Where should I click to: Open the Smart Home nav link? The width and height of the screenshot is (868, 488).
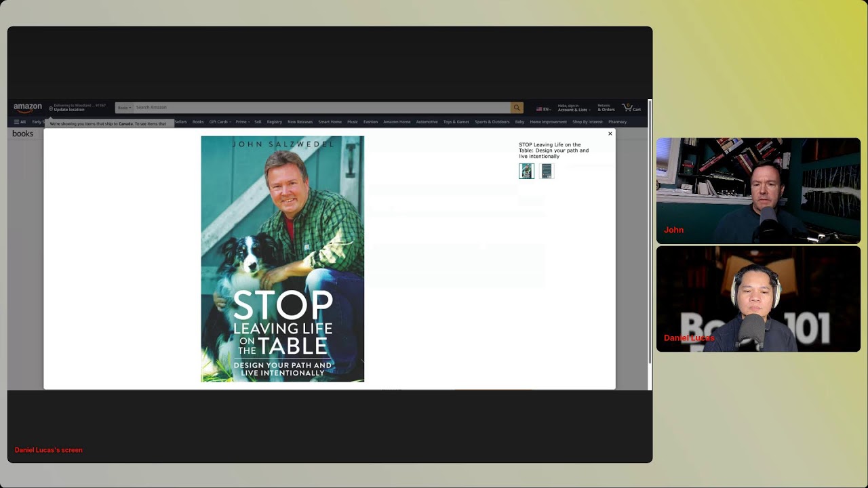click(330, 122)
